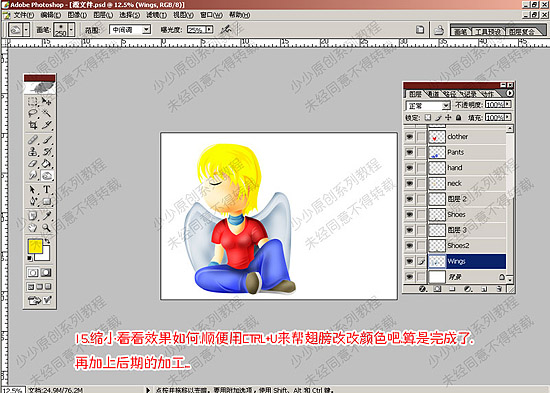
Task: Select the Zoom tool
Action: click(x=47, y=228)
